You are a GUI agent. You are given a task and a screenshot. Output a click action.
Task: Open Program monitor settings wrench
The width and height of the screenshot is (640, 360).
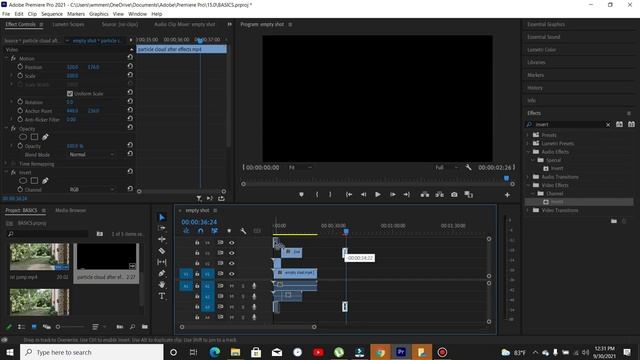(x=469, y=167)
